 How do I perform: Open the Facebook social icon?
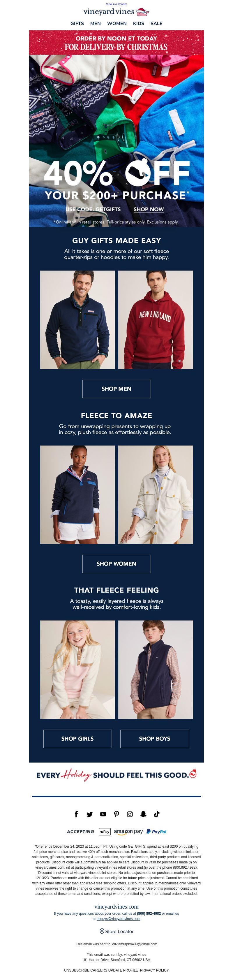coord(76,814)
